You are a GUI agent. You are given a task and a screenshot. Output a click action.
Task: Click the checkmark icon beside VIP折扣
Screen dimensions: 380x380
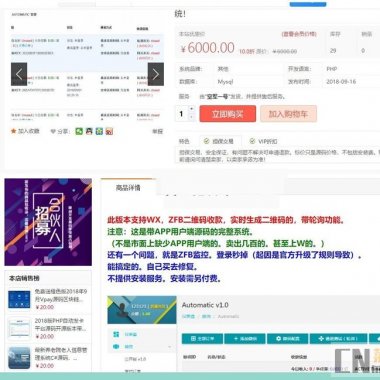point(252,141)
